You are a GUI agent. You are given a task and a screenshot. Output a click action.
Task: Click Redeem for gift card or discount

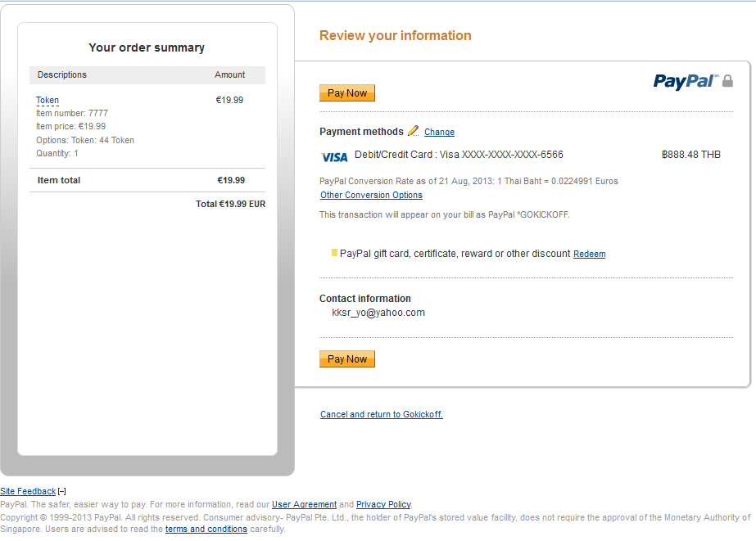coord(589,255)
